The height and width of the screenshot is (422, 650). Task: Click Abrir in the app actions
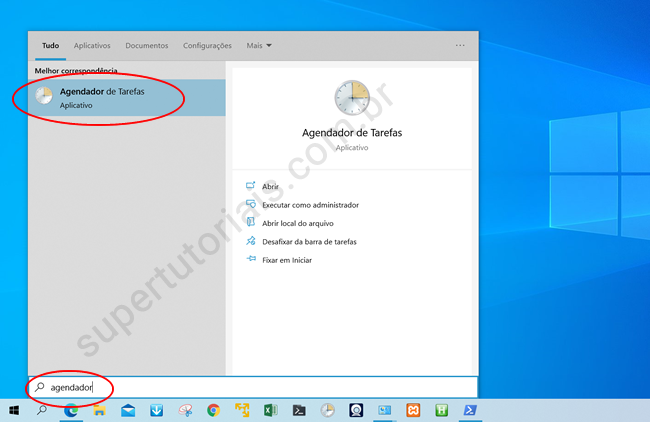(x=270, y=187)
